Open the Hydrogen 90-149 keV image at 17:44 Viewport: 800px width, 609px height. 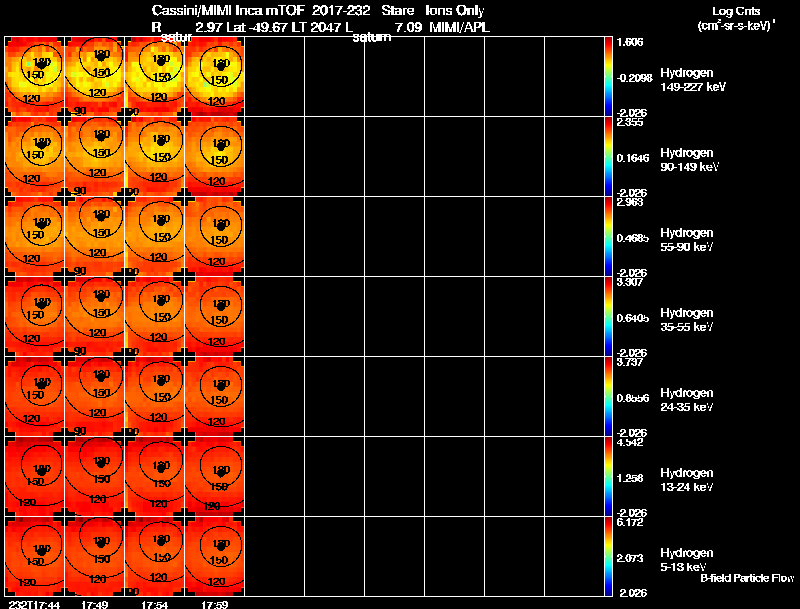[x=35, y=157]
